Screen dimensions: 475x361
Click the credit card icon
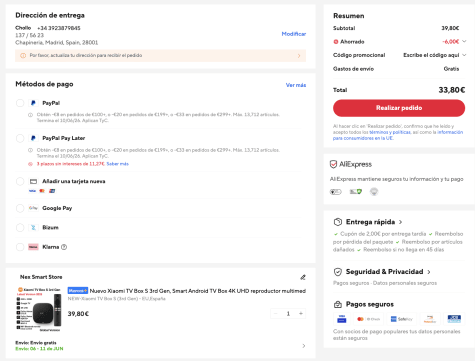click(33, 181)
